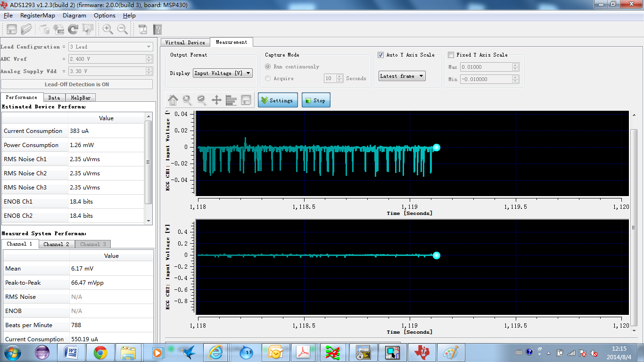Click the Settings button

click(x=278, y=100)
